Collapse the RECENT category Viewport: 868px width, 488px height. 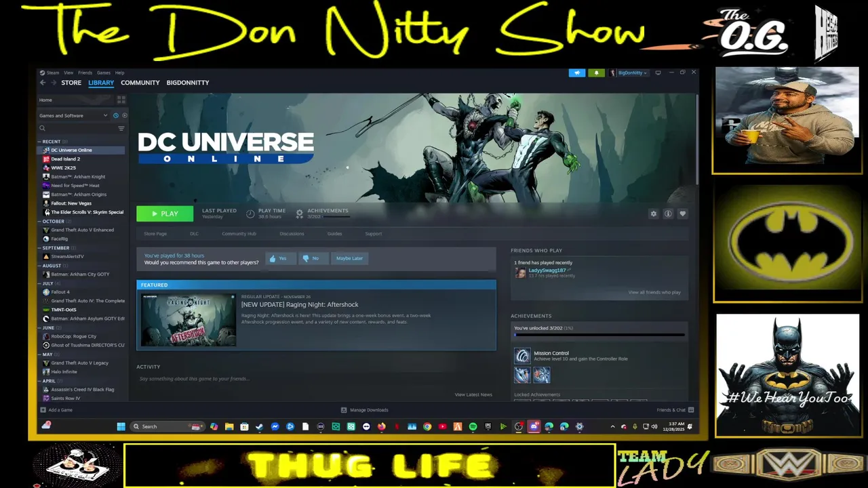point(51,142)
